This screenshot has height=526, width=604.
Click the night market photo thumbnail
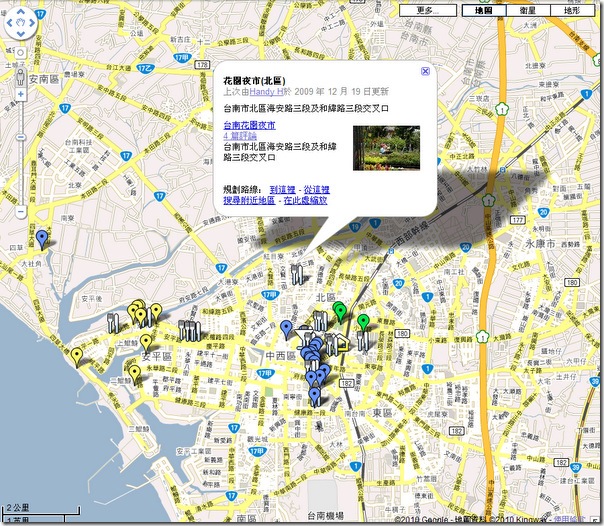(x=386, y=148)
